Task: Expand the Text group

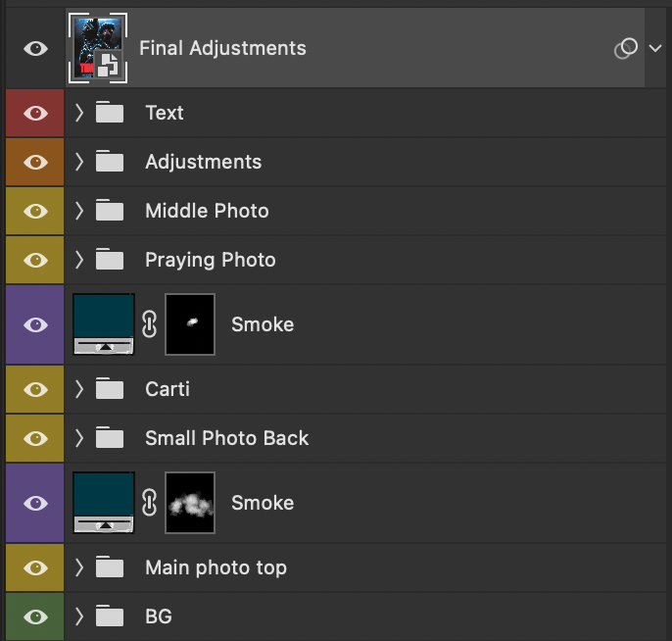Action: [x=79, y=113]
